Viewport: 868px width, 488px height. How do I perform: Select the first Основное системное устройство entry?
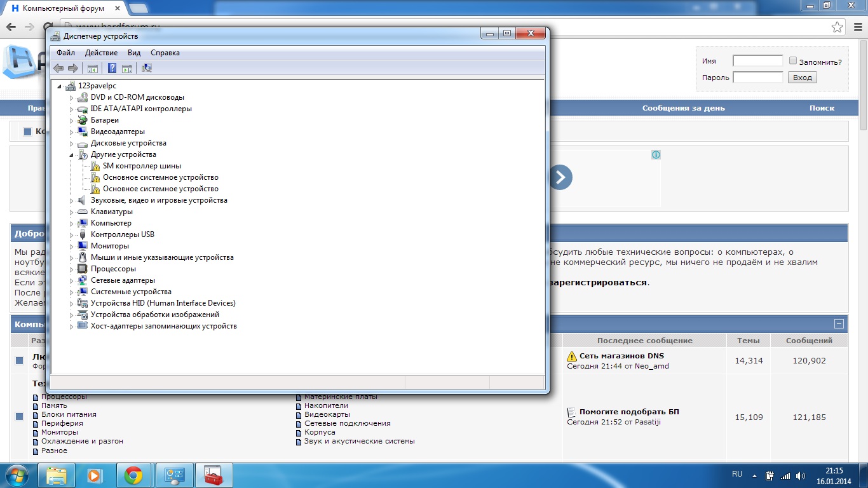pyautogui.click(x=161, y=177)
